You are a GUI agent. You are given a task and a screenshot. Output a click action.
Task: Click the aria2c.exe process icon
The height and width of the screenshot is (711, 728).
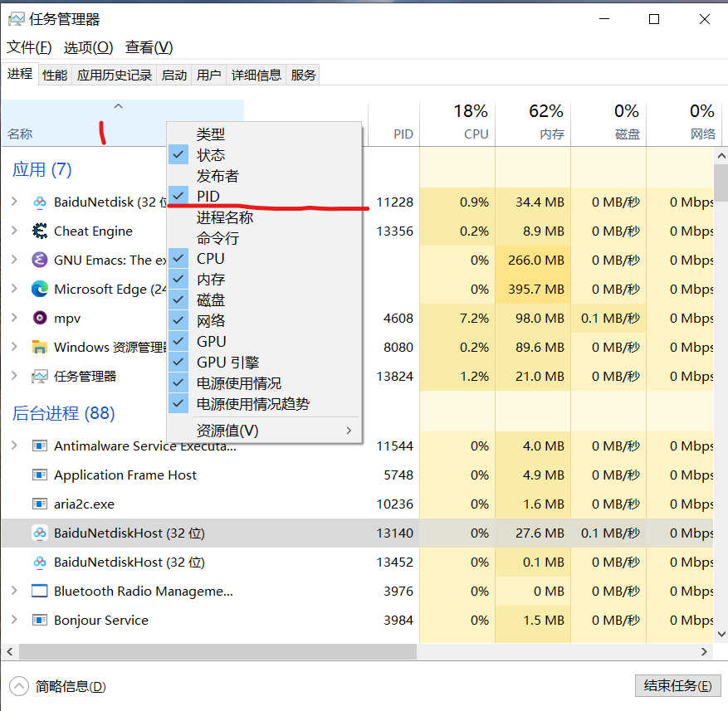[x=40, y=504]
